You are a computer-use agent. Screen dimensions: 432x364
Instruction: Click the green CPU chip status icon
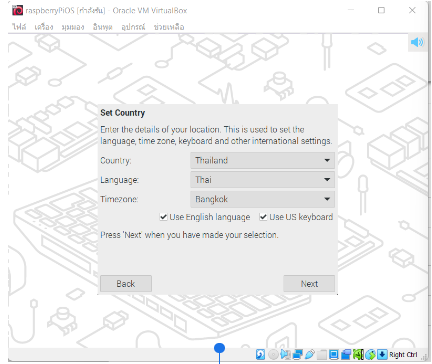pyautogui.click(x=358, y=354)
